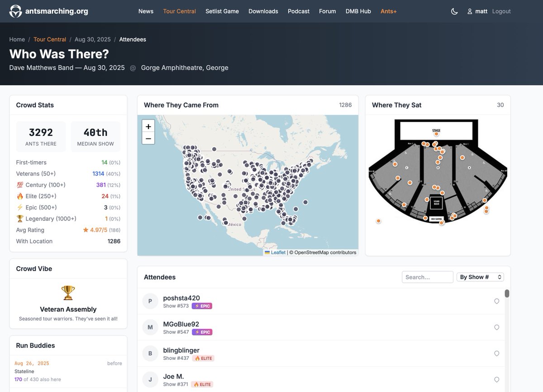The image size is (543, 392).
Task: Open blingblinger attendee row
Action: point(320,354)
